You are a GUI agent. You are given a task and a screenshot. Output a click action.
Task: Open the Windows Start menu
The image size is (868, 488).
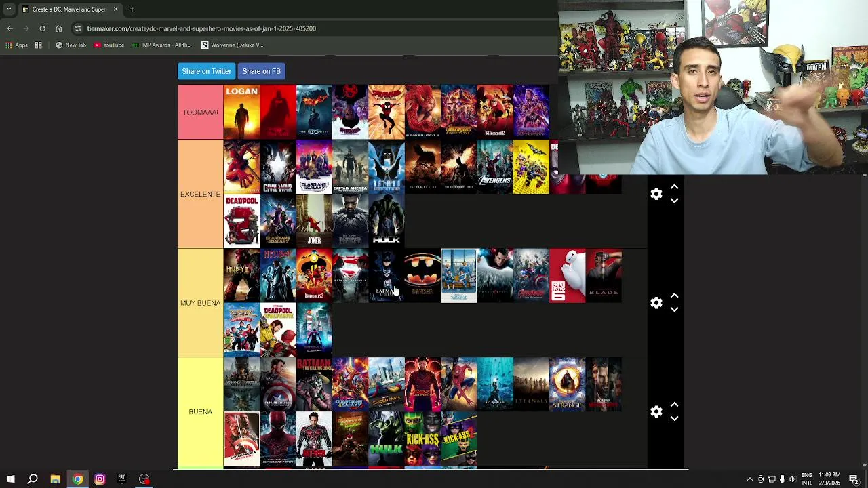10,479
